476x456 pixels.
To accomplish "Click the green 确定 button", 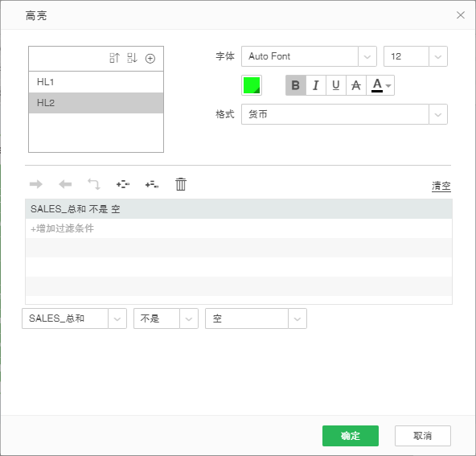I will pyautogui.click(x=351, y=436).
